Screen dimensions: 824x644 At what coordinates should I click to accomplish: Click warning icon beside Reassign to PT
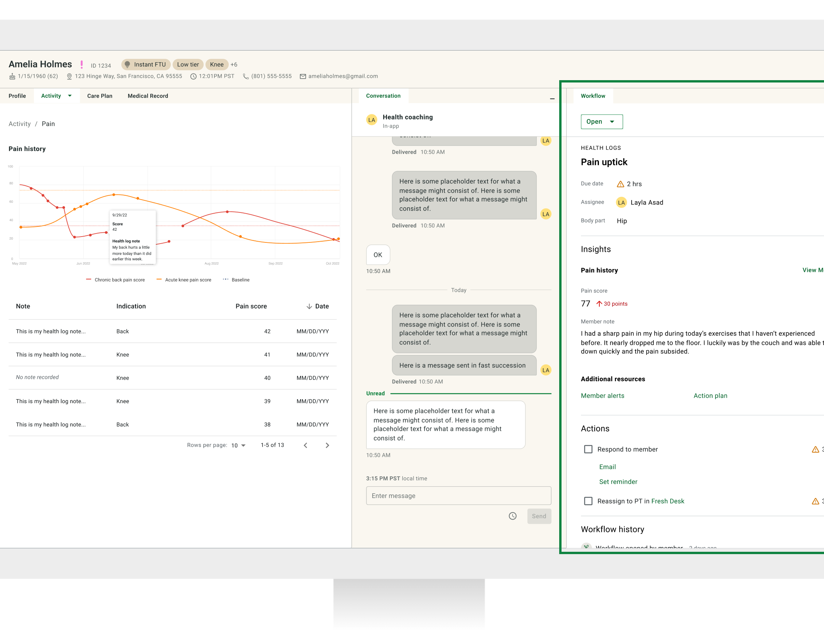coord(815,501)
